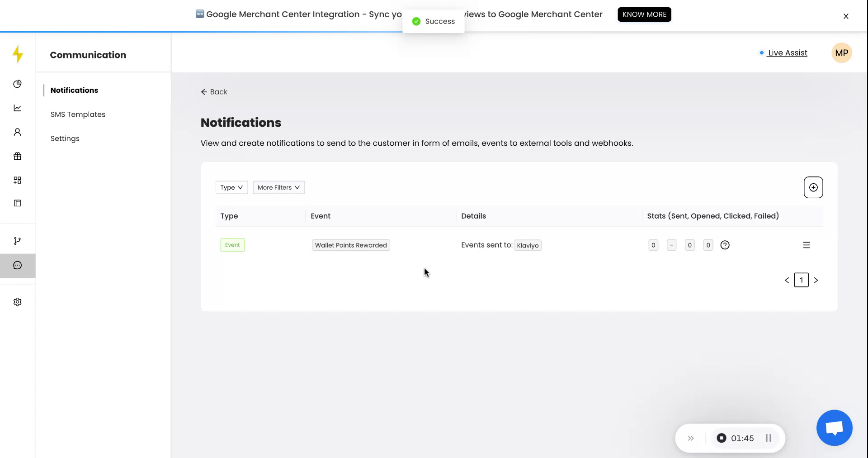Pause the recording timer at bottom
Viewport: 868px width, 458px height.
[768, 438]
